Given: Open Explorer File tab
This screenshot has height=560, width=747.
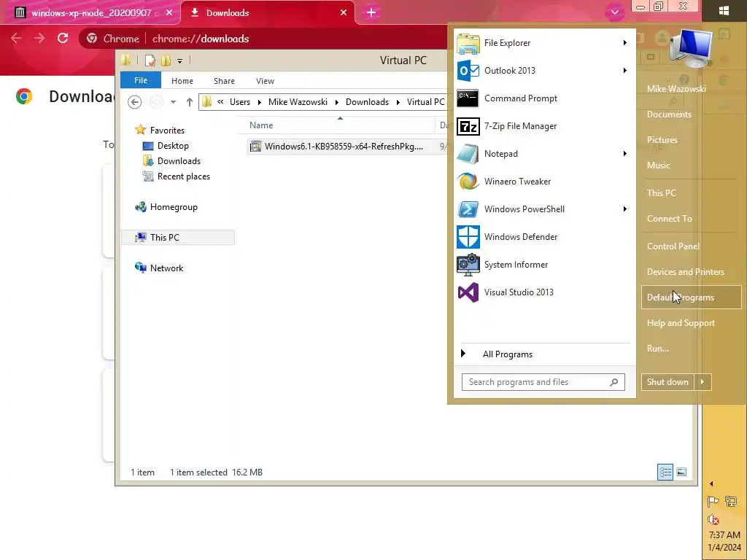Looking at the screenshot, I should pyautogui.click(x=141, y=80).
